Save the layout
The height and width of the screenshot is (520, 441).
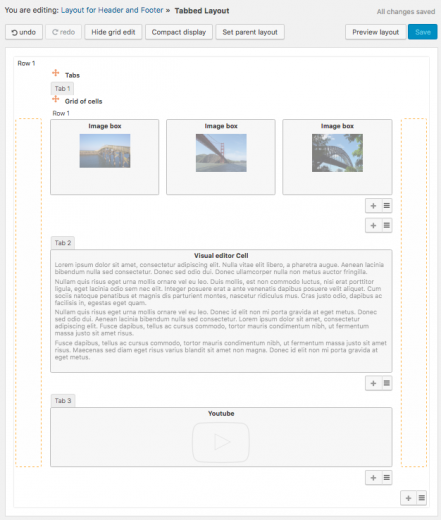tap(423, 32)
